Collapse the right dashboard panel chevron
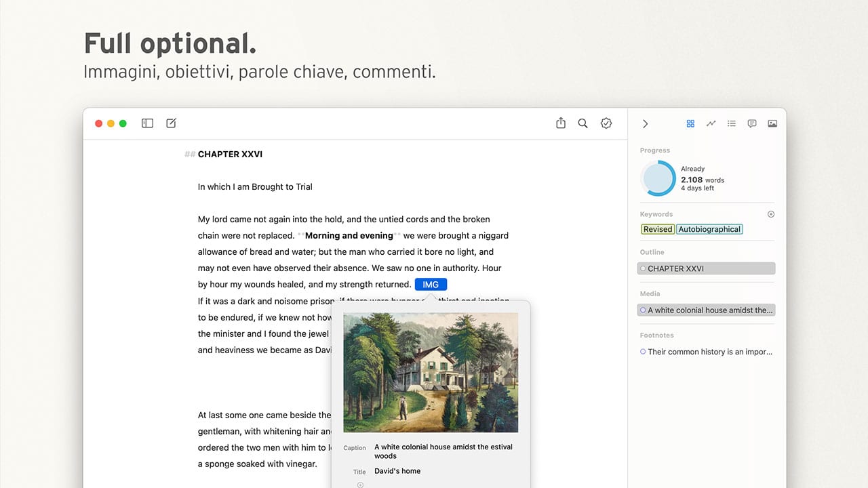The height and width of the screenshot is (488, 868). pos(645,124)
